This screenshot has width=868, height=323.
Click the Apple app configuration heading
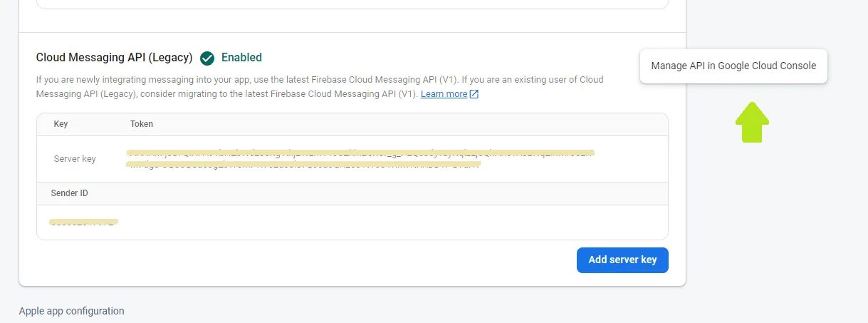(71, 311)
